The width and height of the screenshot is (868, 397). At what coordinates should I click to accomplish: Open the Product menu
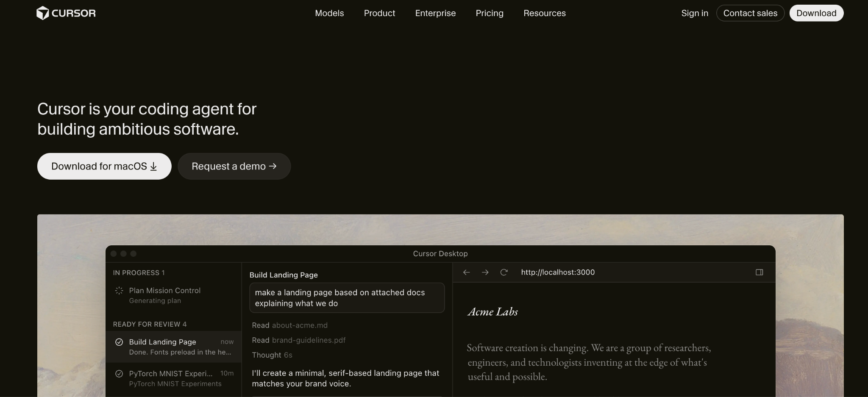click(379, 13)
